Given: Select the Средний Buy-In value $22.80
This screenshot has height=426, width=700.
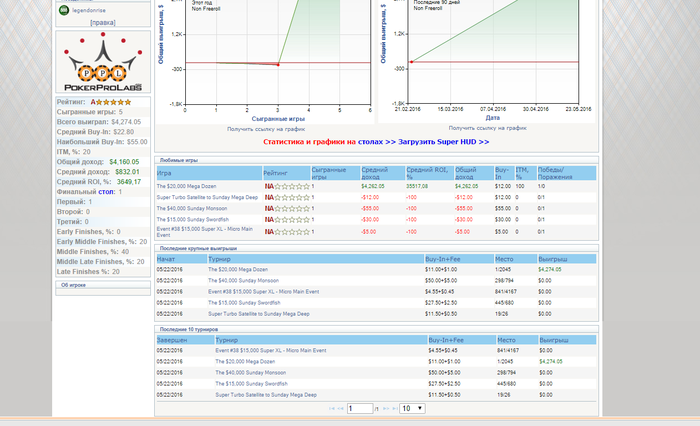Looking at the screenshot, I should tap(124, 132).
